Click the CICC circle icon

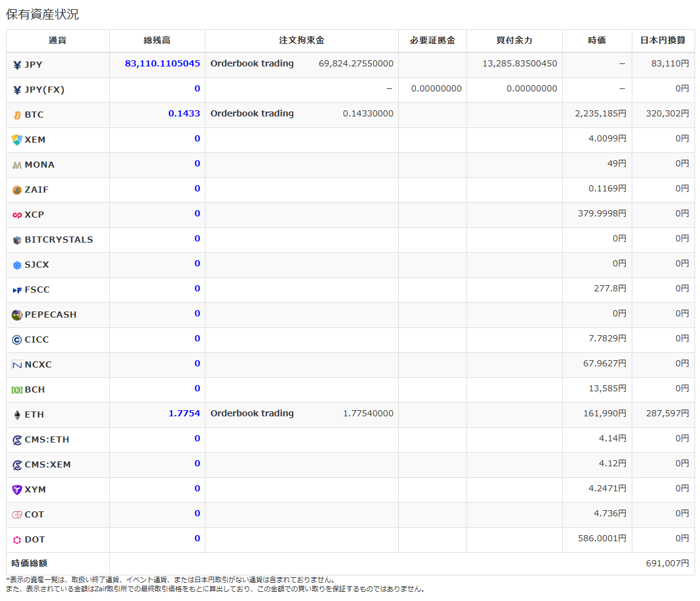(17, 340)
